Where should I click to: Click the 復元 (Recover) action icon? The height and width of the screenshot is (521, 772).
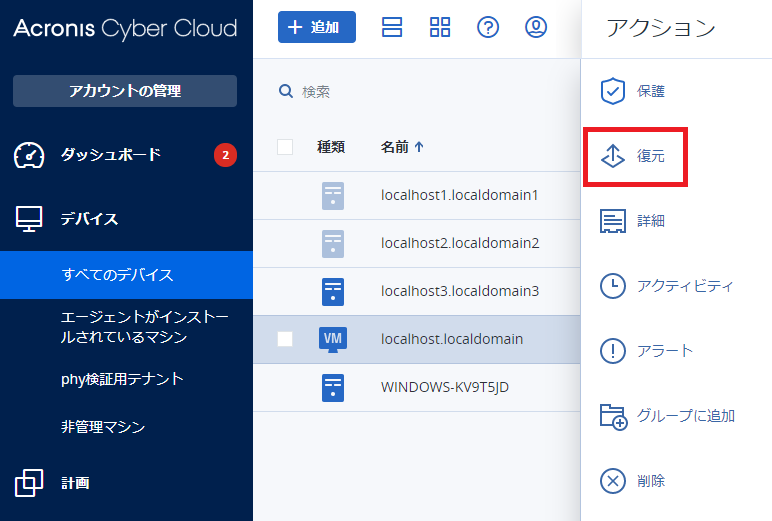point(612,156)
